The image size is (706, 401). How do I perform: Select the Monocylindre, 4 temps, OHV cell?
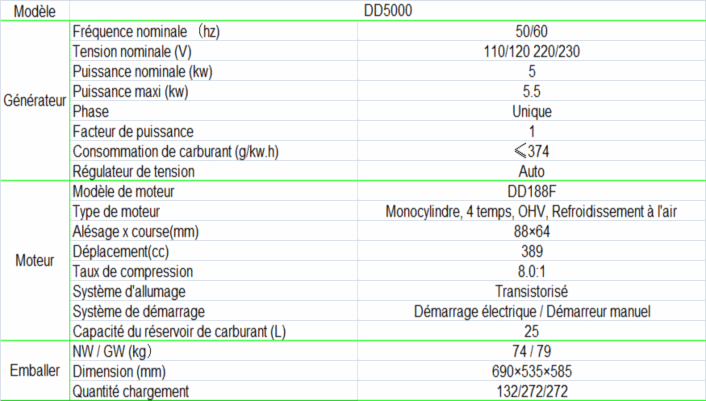coord(531,211)
